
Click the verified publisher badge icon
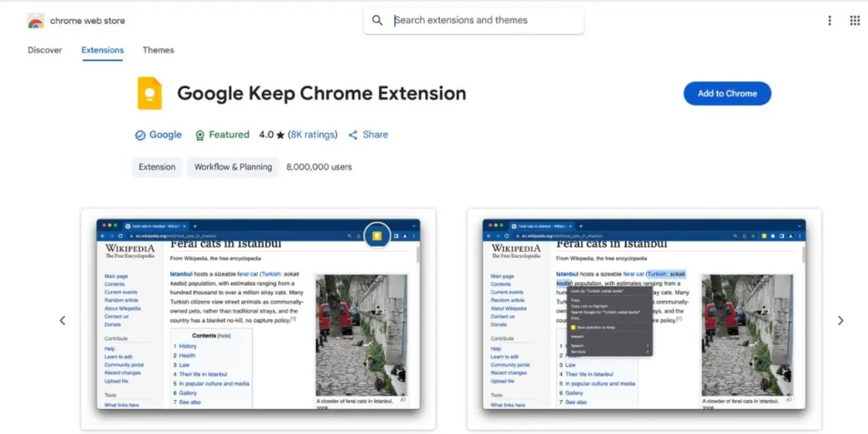(x=140, y=135)
